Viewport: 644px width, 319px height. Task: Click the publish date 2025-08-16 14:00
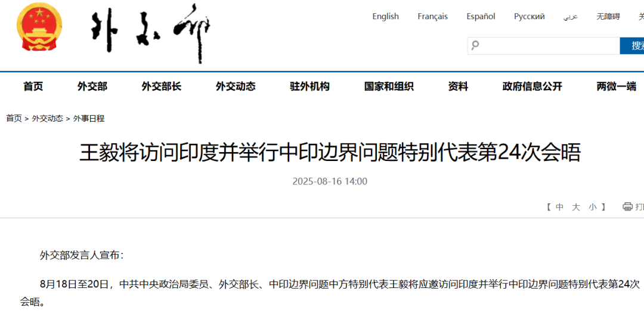[x=330, y=181]
